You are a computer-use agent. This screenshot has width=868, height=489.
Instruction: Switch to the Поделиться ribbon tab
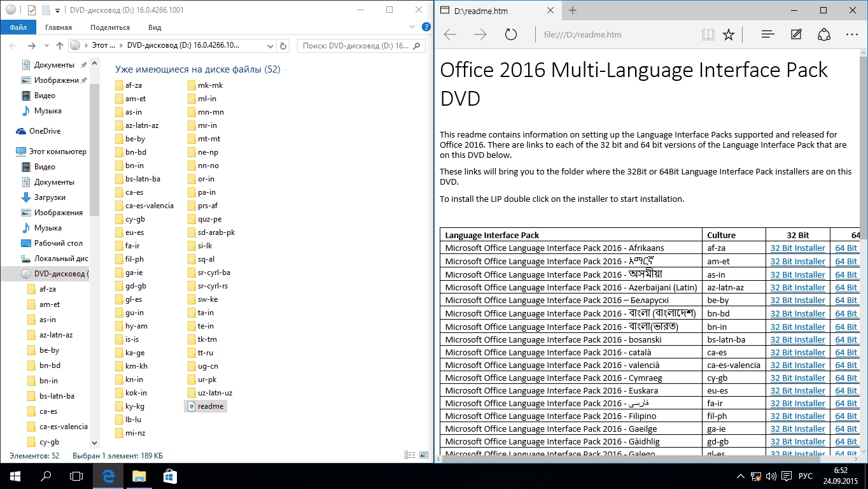[110, 27]
